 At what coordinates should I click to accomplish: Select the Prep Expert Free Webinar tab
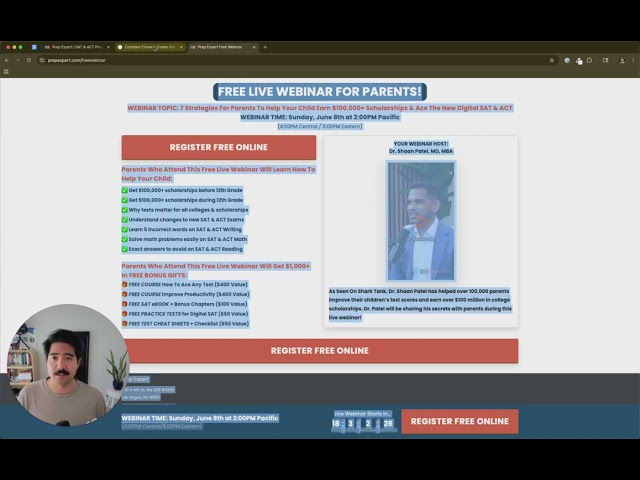coord(222,47)
